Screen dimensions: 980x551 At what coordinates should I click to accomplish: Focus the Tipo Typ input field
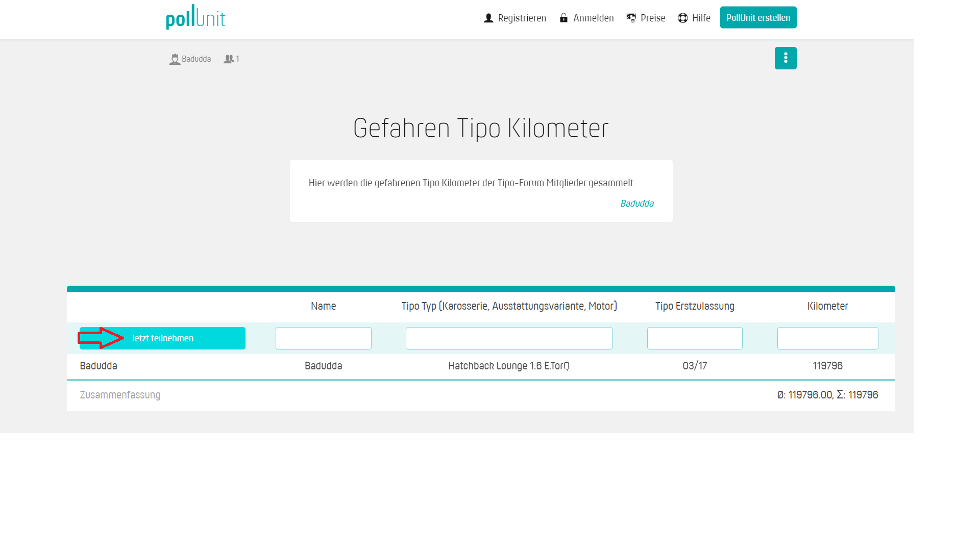[508, 338]
